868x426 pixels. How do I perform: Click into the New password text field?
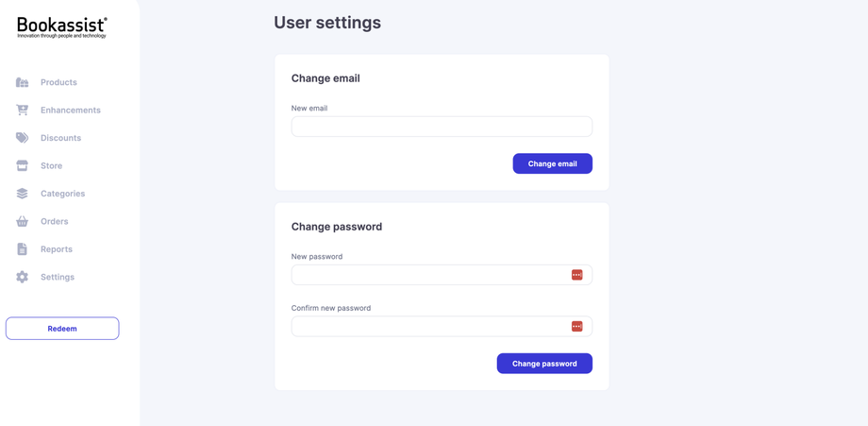429,275
